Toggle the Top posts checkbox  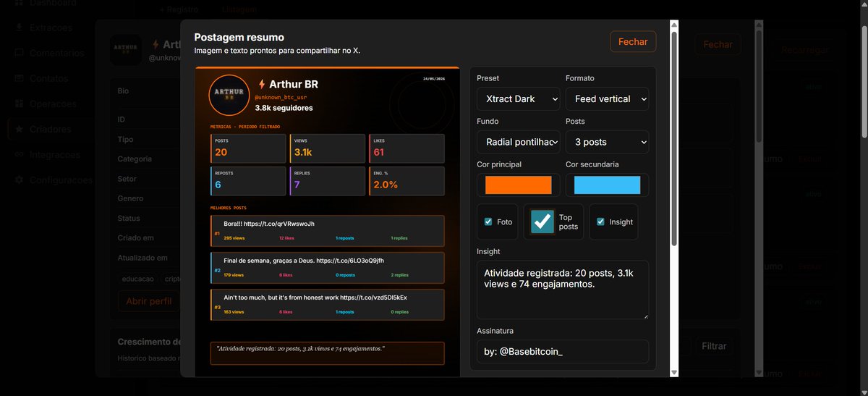click(x=542, y=222)
